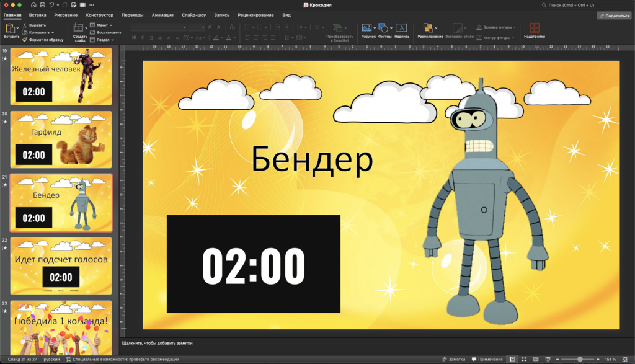Open Экспресс-стили quick styles

[x=460, y=31]
